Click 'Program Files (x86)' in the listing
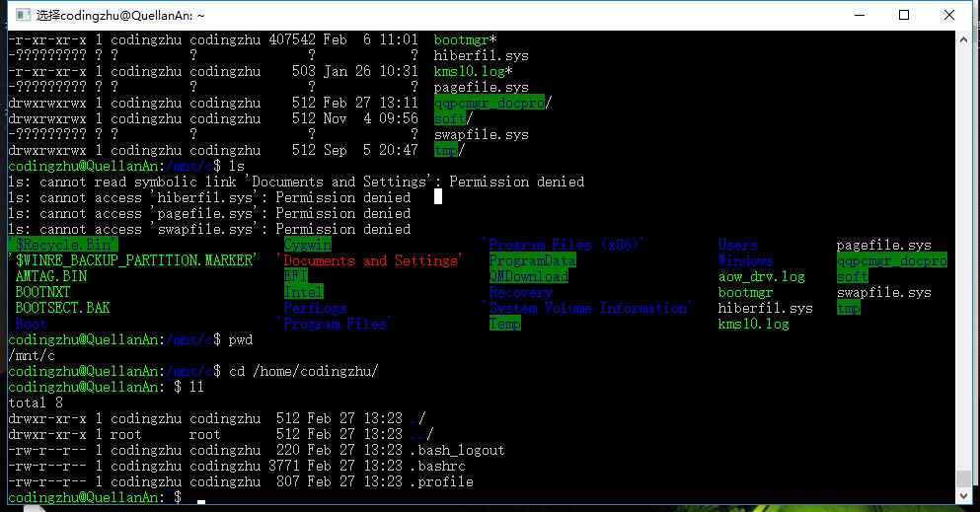980x512 pixels. (564, 244)
